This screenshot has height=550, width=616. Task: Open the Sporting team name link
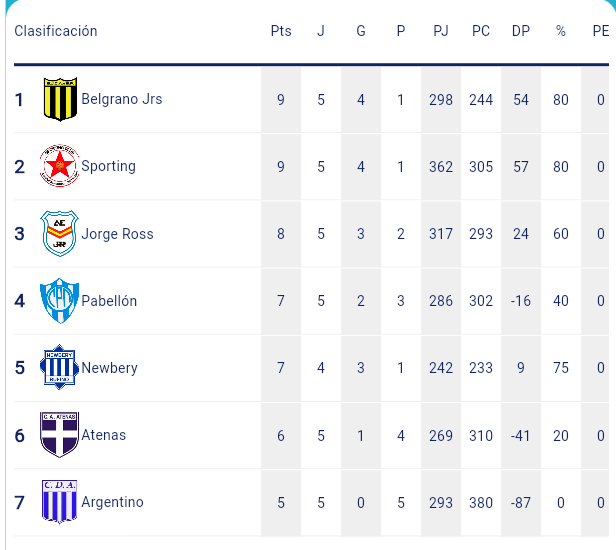click(108, 166)
